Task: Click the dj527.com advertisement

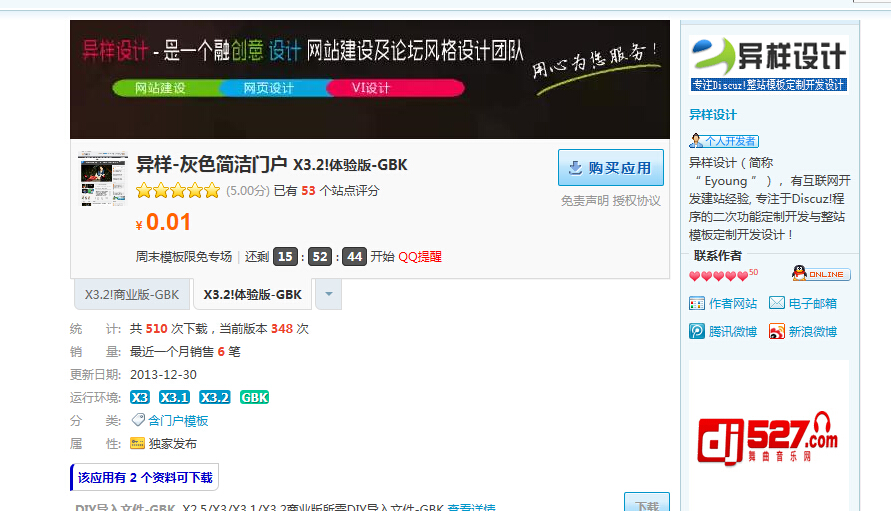Action: (x=769, y=438)
